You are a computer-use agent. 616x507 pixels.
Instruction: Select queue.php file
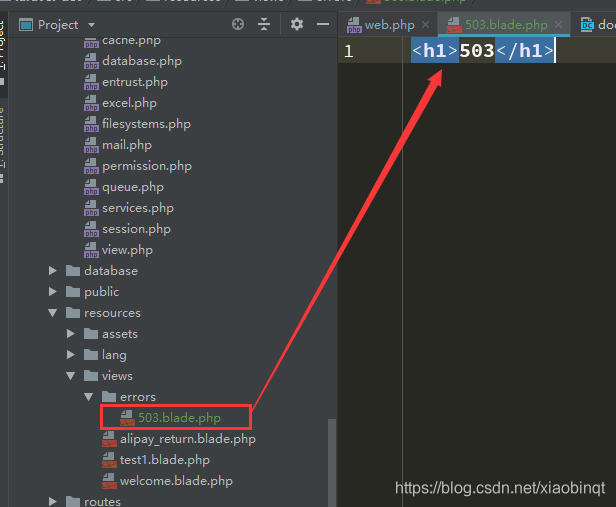[133, 187]
